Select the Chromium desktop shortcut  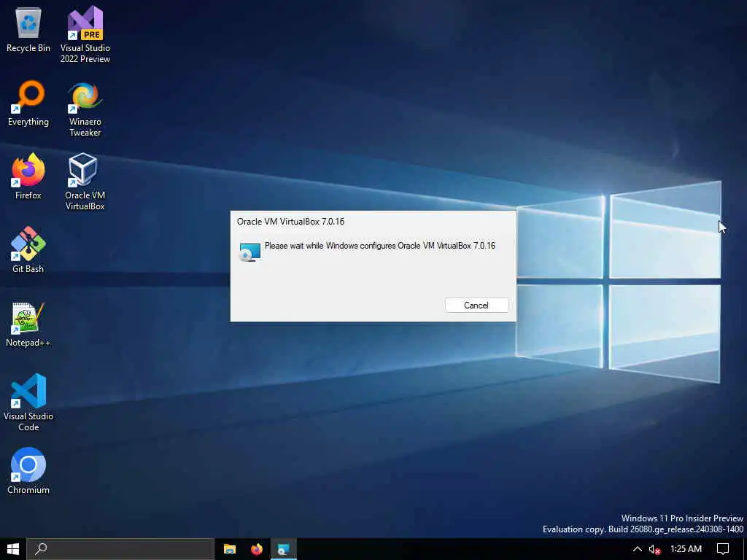point(28,471)
